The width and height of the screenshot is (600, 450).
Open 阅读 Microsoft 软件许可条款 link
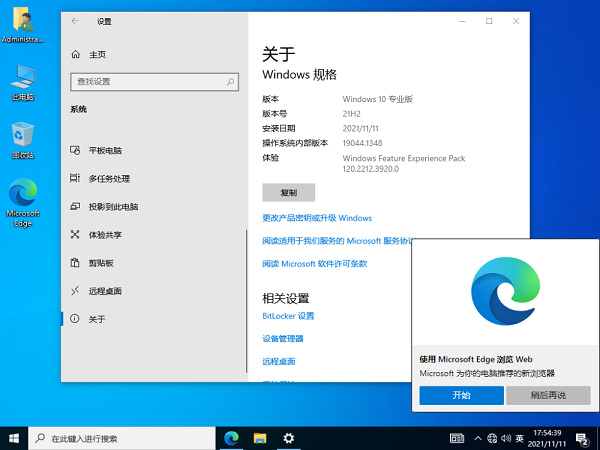click(315, 264)
